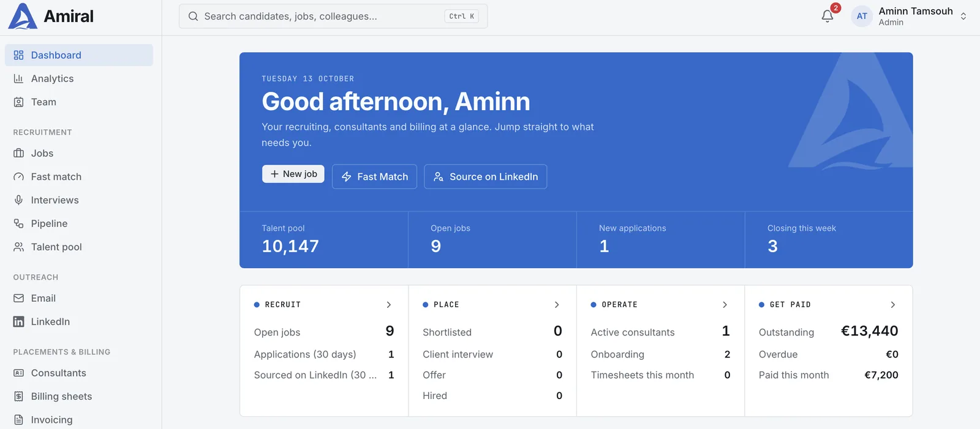
Task: Click the Talent pool people icon
Action: click(x=19, y=247)
